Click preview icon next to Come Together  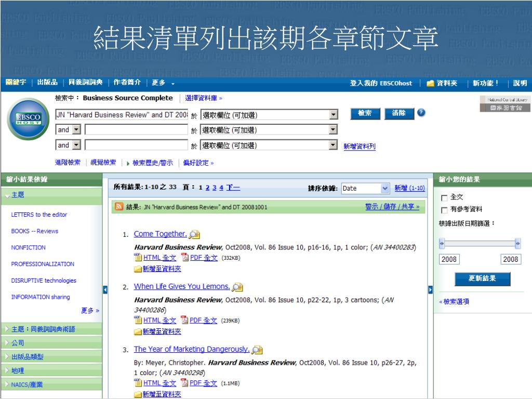pos(194,234)
